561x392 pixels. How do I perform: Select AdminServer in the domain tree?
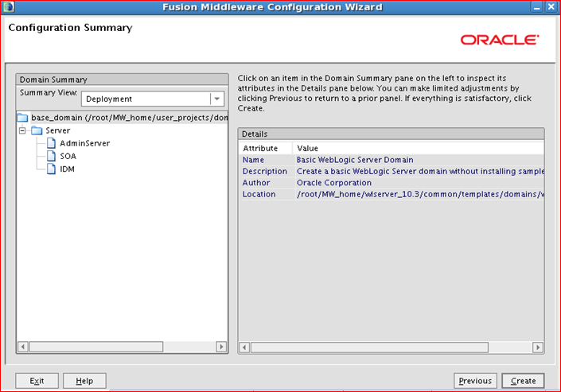pos(85,143)
